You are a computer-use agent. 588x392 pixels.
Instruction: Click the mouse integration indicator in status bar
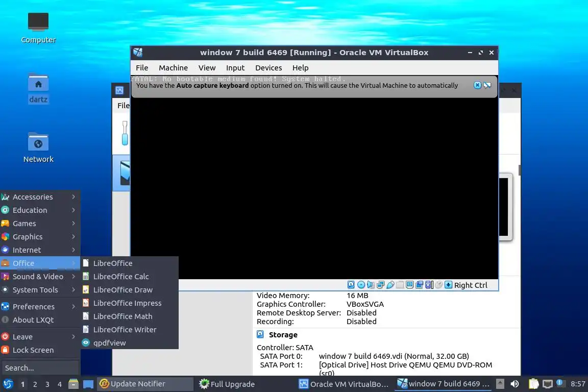pos(438,285)
